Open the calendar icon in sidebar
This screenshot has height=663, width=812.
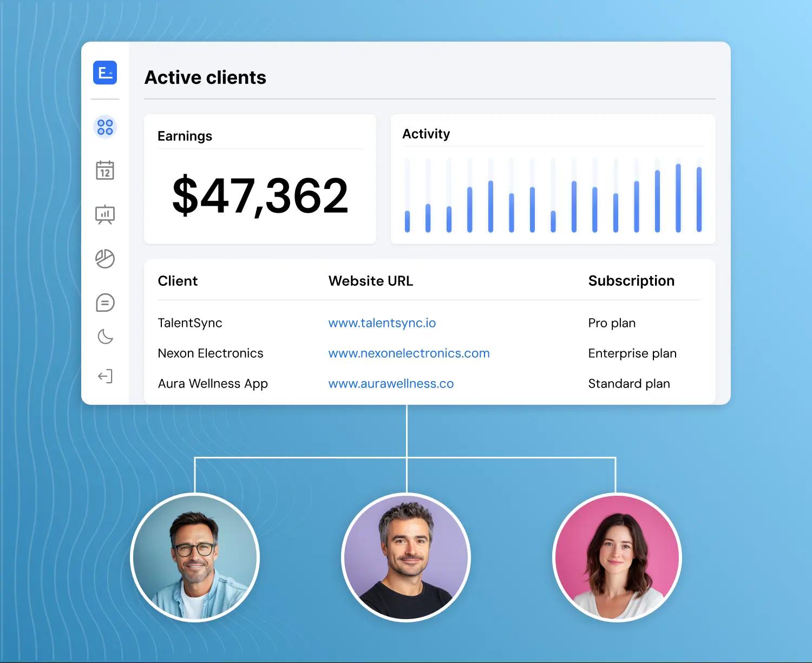105,170
